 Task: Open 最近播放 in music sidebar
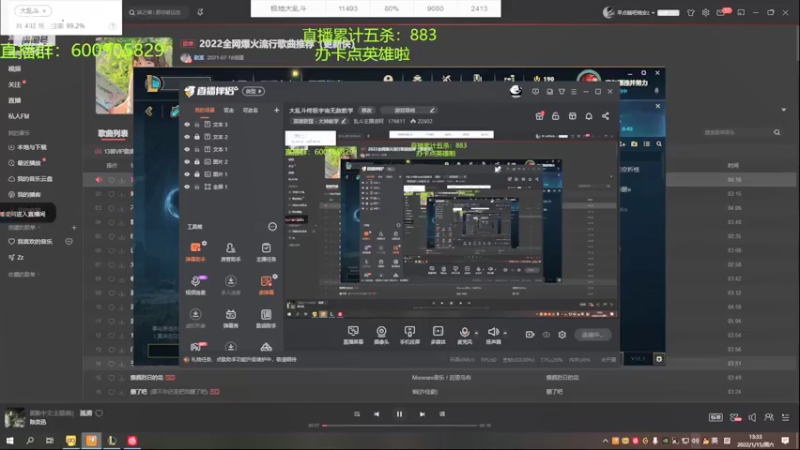click(25, 163)
